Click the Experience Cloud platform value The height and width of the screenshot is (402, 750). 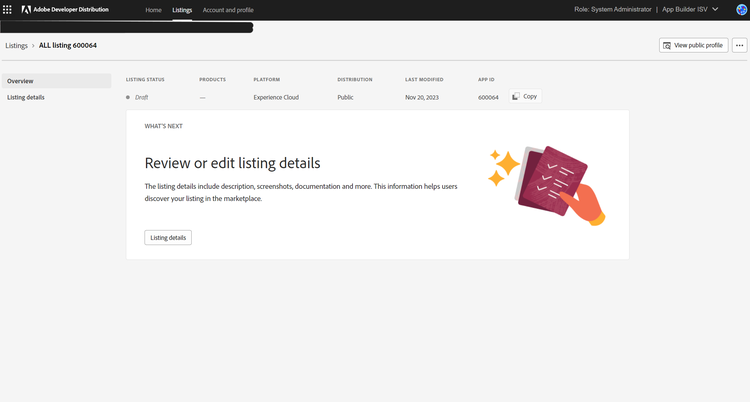(x=276, y=97)
